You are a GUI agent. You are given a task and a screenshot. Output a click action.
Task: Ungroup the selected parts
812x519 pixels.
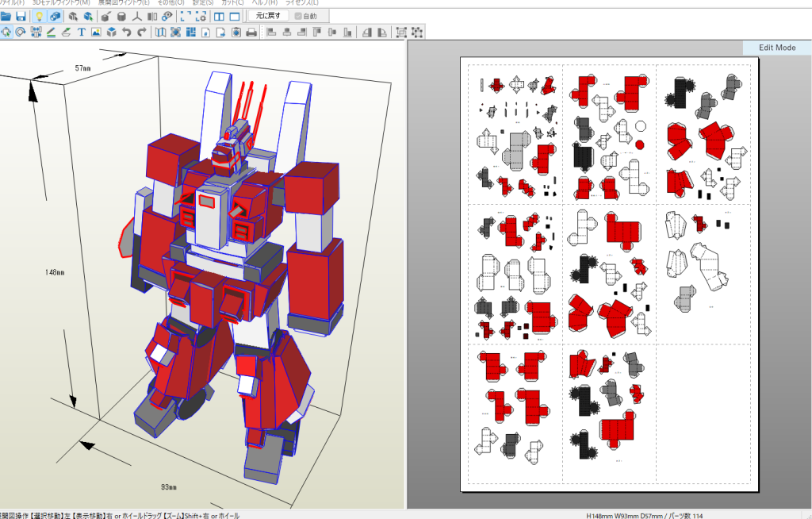[x=417, y=33]
